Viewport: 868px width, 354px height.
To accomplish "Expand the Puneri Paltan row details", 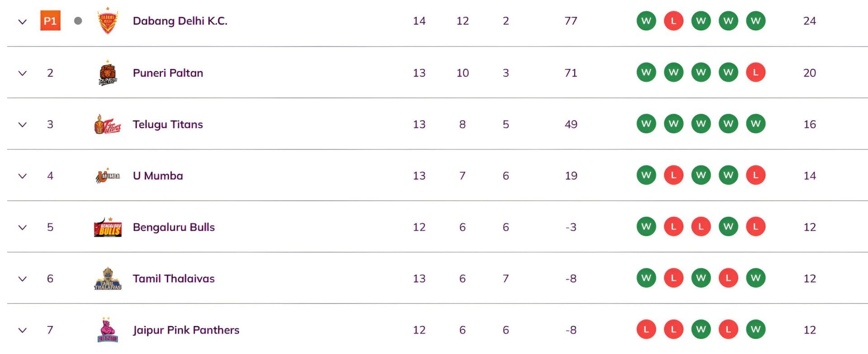I will [x=22, y=73].
